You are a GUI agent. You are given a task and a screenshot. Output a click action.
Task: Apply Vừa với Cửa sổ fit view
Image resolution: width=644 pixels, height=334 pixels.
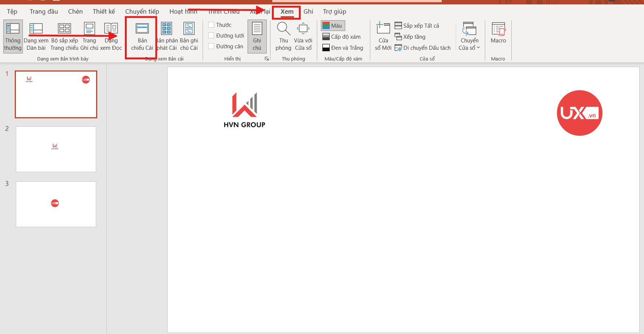tap(303, 36)
